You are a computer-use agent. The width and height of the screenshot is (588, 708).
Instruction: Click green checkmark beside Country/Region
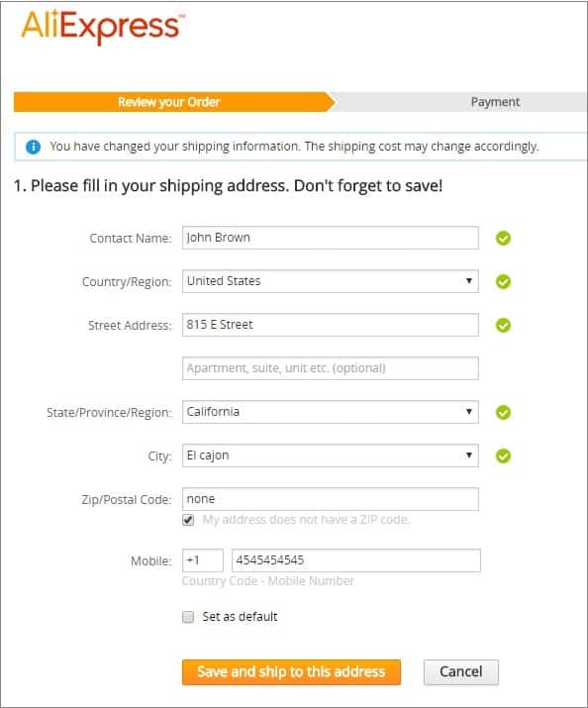point(503,282)
